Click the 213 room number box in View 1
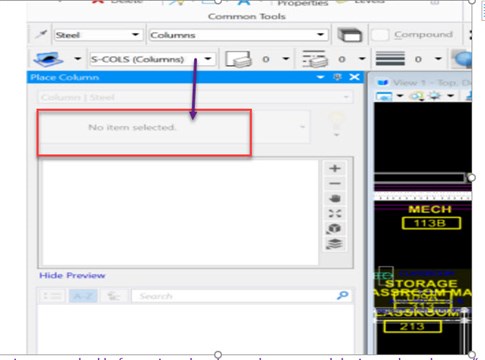This screenshot has width=485, height=360. [x=413, y=326]
